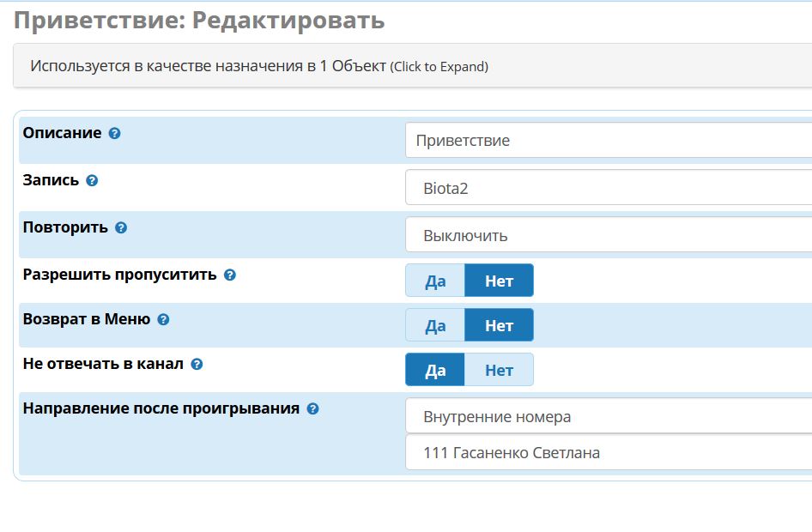Open help icon for Не отвечать в канал

(x=197, y=364)
